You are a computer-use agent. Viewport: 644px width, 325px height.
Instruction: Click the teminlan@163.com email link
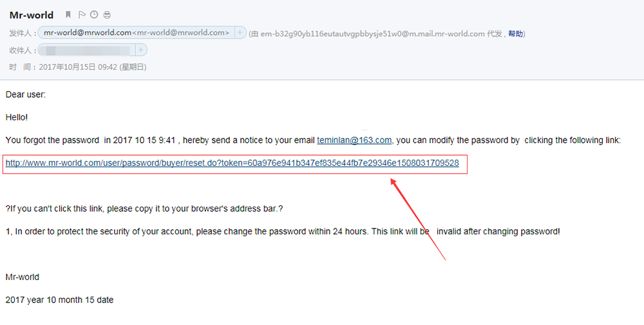pos(354,140)
